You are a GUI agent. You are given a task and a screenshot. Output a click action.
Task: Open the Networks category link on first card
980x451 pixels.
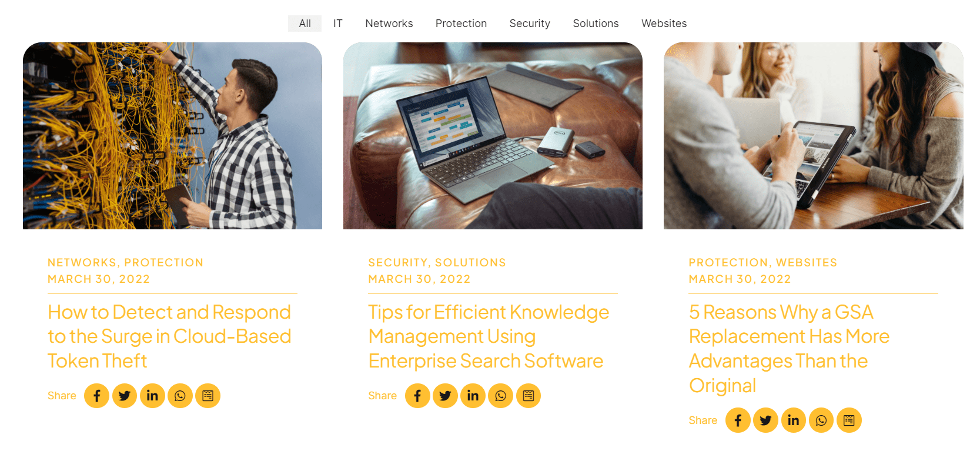82,263
